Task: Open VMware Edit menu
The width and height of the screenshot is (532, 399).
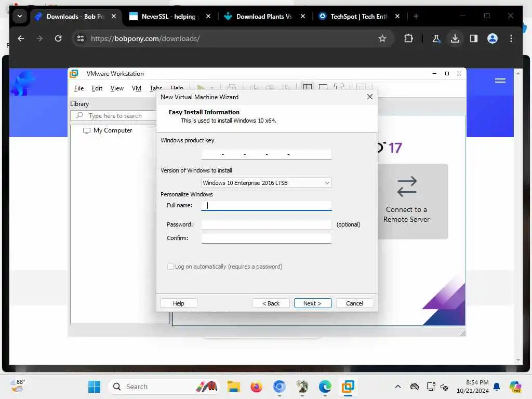Action: click(x=97, y=88)
